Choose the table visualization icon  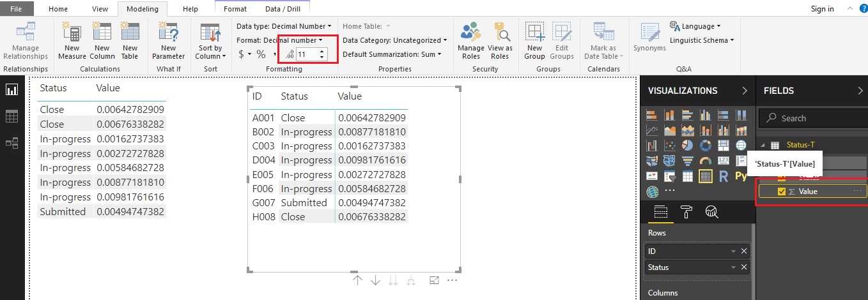(688, 176)
